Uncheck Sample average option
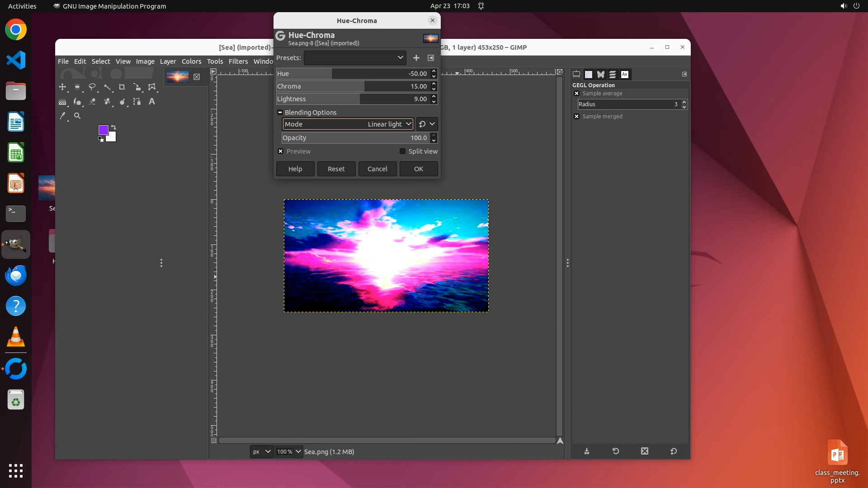 point(576,94)
